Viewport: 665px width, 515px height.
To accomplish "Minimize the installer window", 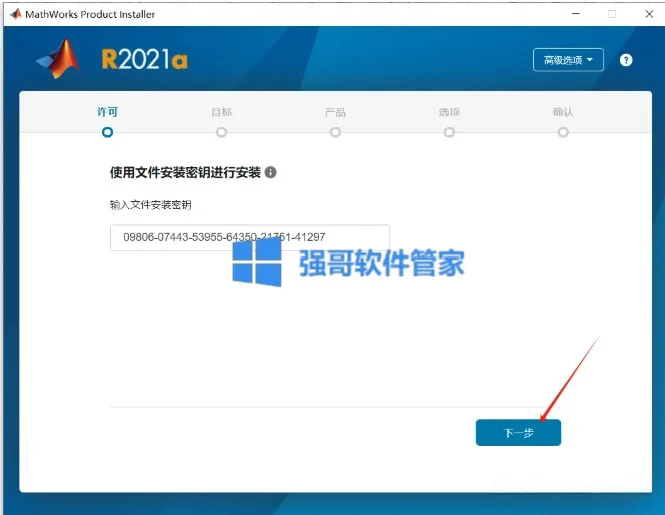I will click(576, 14).
